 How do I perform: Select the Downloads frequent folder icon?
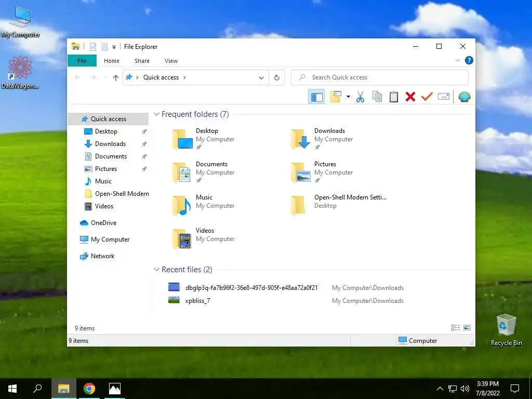[301, 139]
